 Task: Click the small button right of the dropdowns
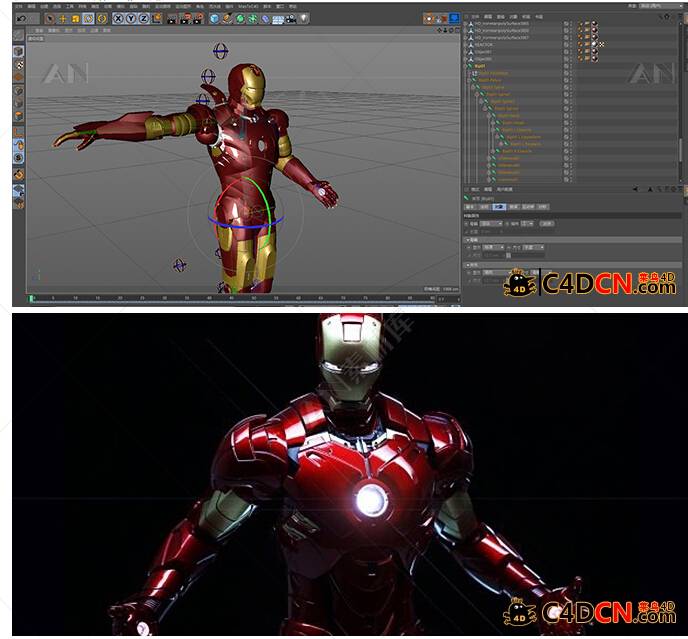[547, 224]
